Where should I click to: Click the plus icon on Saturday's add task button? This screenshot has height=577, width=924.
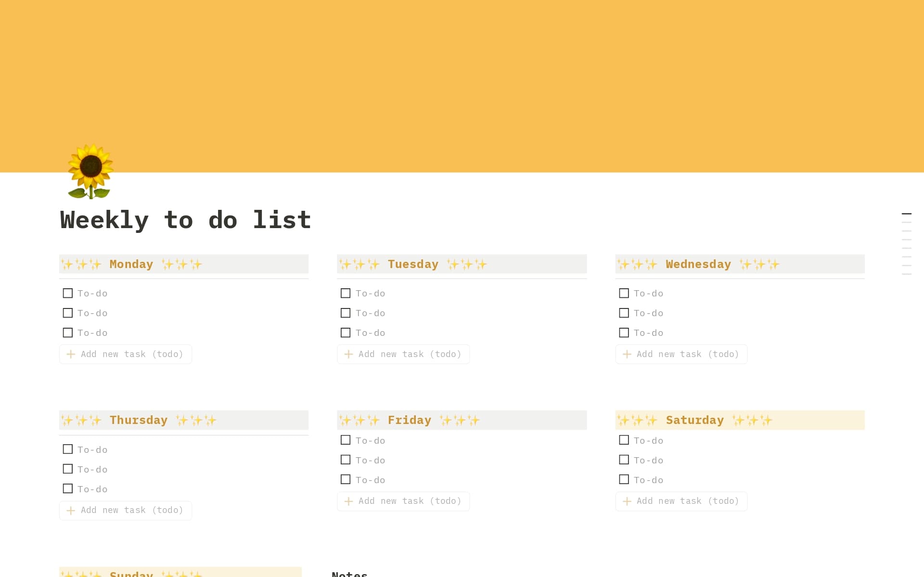point(627,501)
